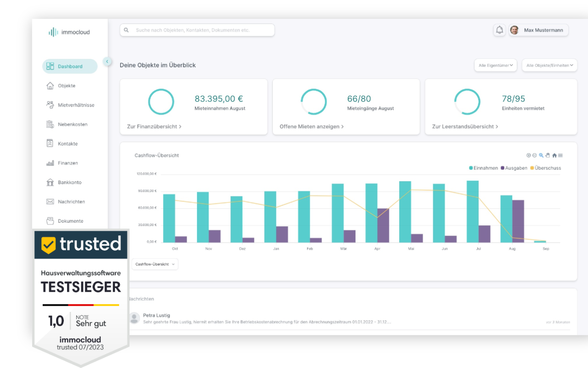588x368 pixels.
Task: Click the people icon beside Mietverhältnisse
Action: coord(51,105)
